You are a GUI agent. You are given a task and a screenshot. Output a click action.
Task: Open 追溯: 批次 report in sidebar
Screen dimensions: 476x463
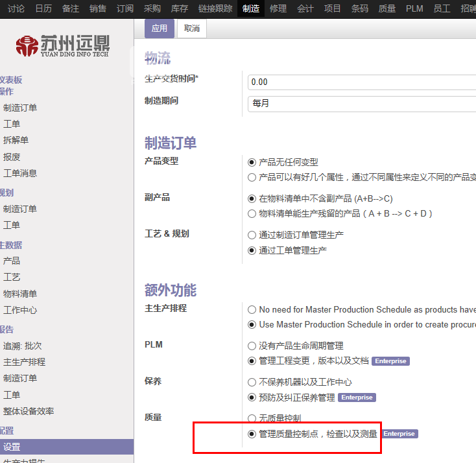point(23,346)
